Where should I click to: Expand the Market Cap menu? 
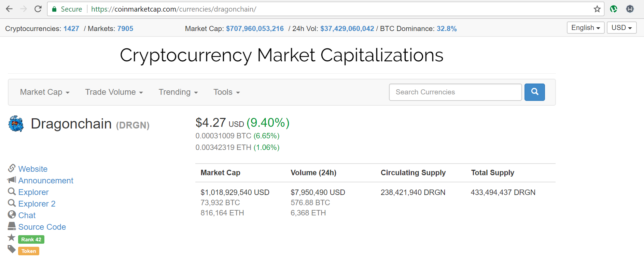(x=45, y=92)
